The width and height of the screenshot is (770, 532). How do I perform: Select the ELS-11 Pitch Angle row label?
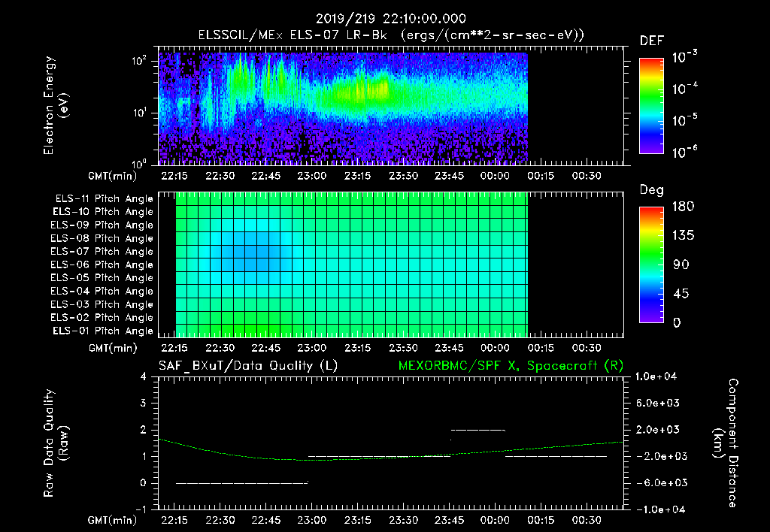[x=104, y=199]
